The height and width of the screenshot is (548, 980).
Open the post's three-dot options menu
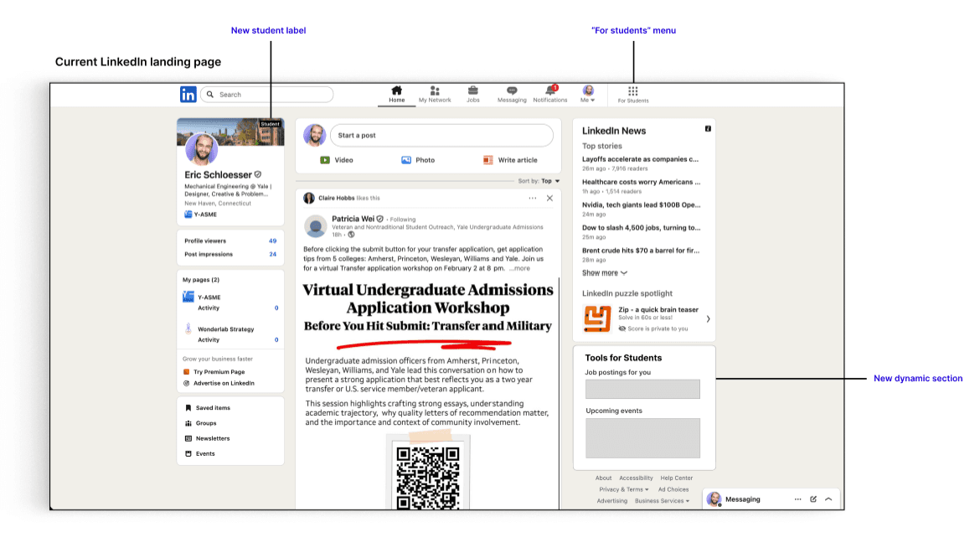click(x=533, y=199)
